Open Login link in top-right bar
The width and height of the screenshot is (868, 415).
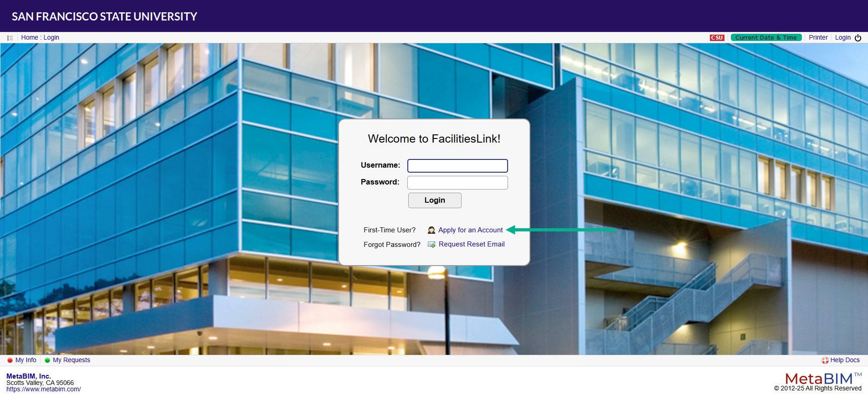coord(842,37)
